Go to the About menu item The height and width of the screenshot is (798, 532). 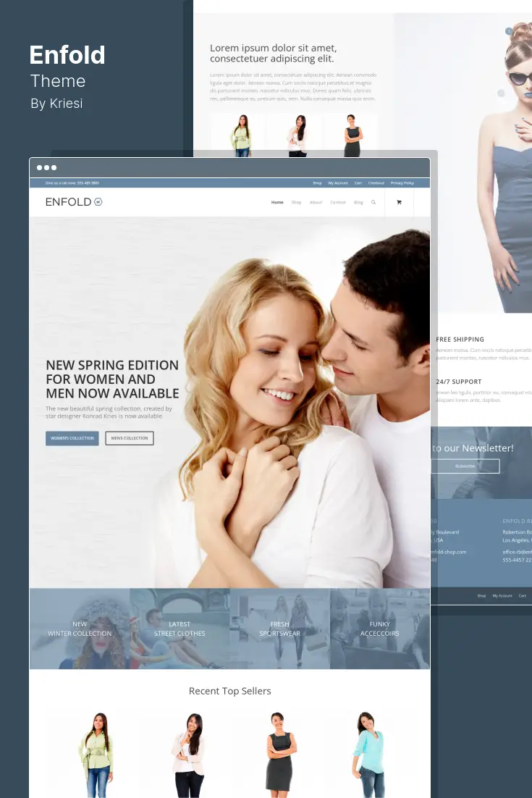point(316,202)
